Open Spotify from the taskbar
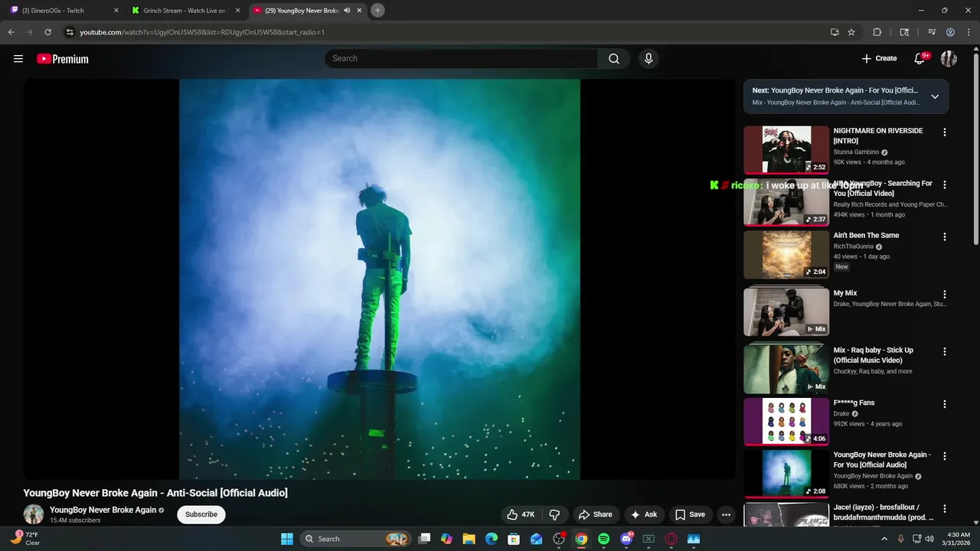 coord(603,539)
